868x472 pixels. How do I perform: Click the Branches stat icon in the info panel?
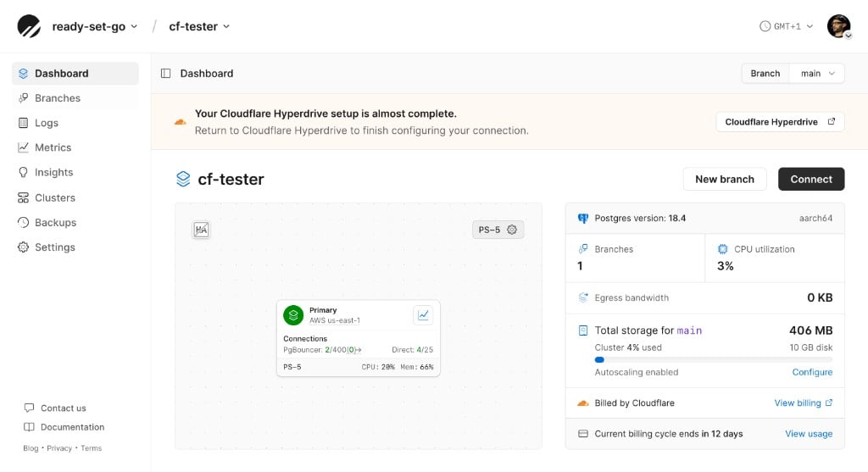[583, 249]
